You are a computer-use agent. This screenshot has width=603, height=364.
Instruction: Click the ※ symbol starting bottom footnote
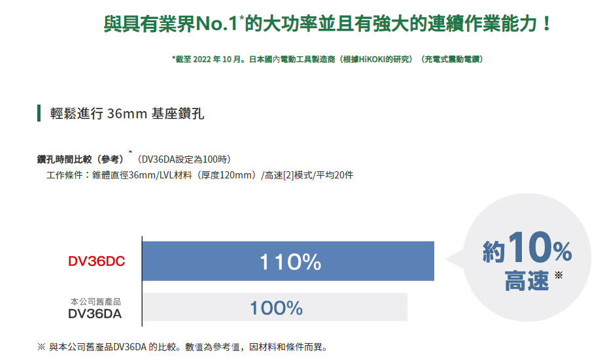pos(41,347)
